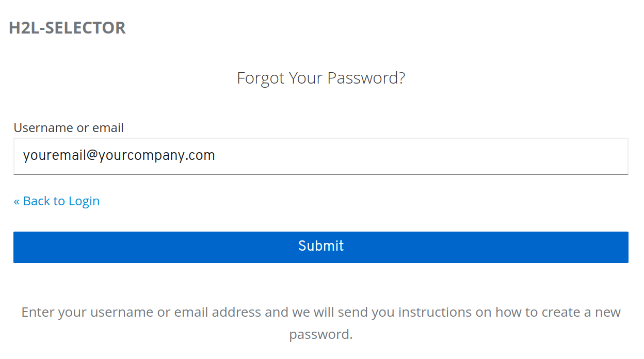Click the « chevron before Back to Login

(x=17, y=201)
